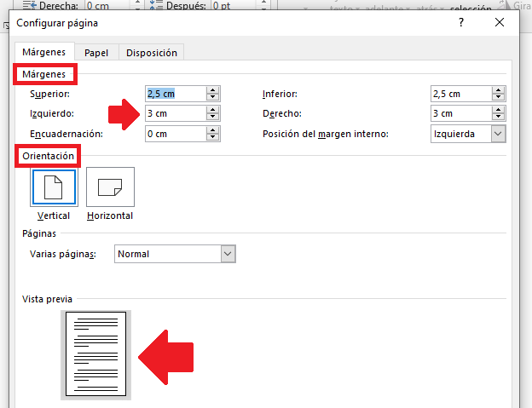Image resolution: width=532 pixels, height=408 pixels.
Task: Increase the Encuadernación value with up arrow
Action: click(213, 130)
